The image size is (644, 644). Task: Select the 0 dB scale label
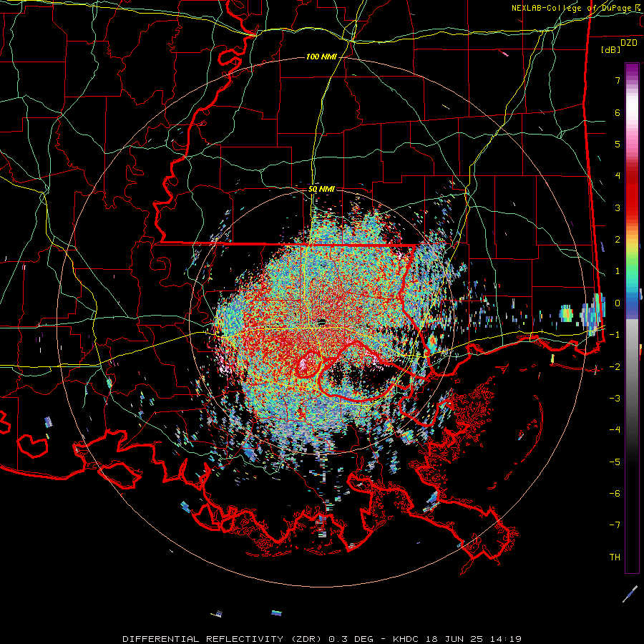[618, 303]
